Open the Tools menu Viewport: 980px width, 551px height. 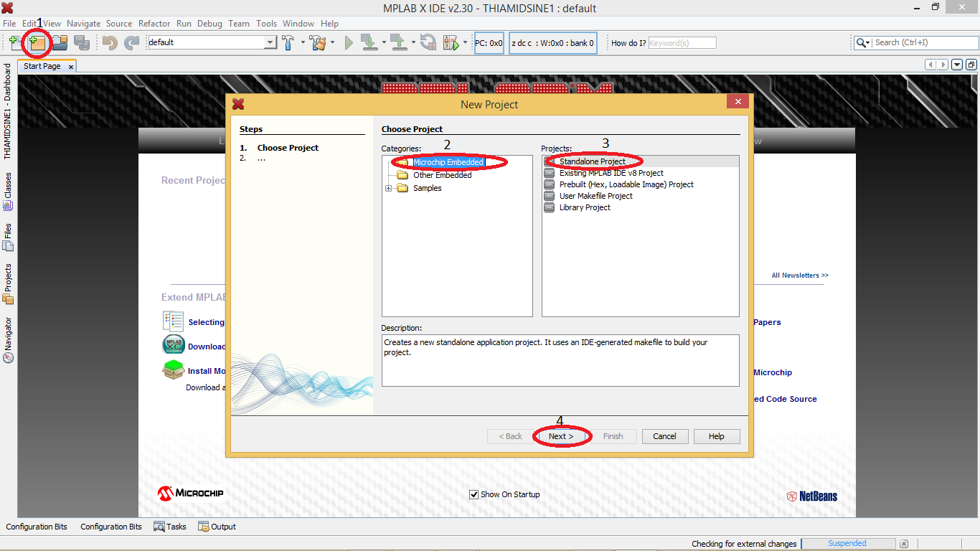[266, 24]
